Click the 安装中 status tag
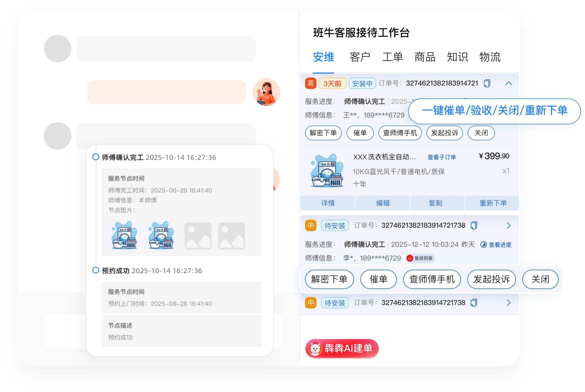The image size is (585, 392). pos(362,83)
